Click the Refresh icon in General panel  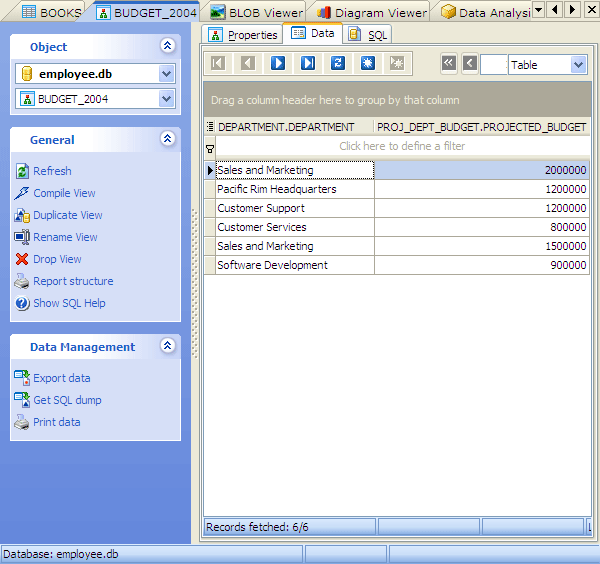pos(22,171)
